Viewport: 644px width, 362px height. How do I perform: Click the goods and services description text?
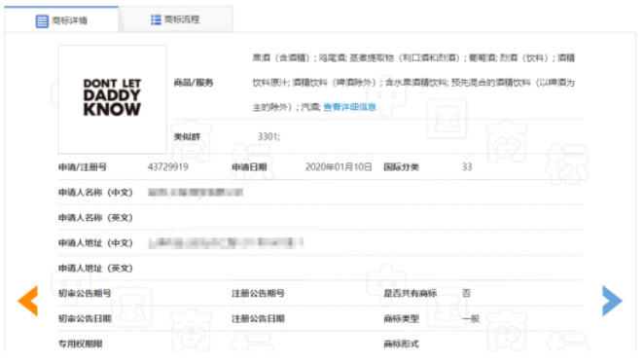coord(413,83)
